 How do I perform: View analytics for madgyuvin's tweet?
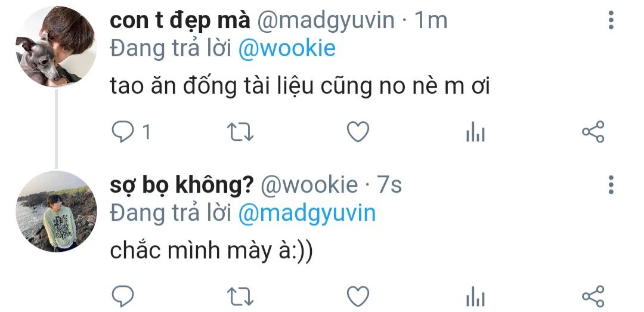(x=476, y=132)
